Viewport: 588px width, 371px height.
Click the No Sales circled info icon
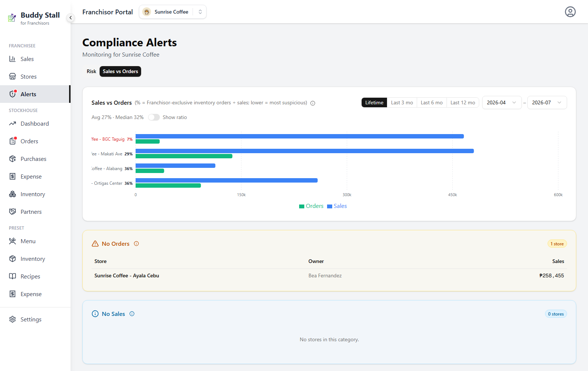95,314
